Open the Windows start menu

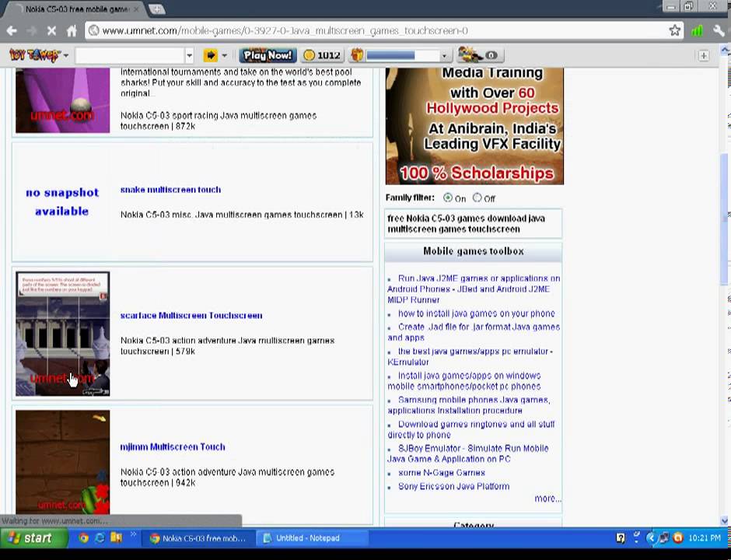[33, 538]
